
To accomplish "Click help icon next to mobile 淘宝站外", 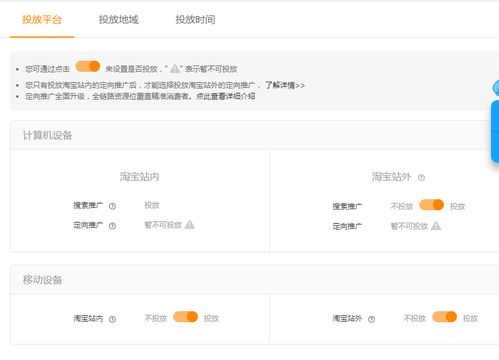I will (371, 319).
